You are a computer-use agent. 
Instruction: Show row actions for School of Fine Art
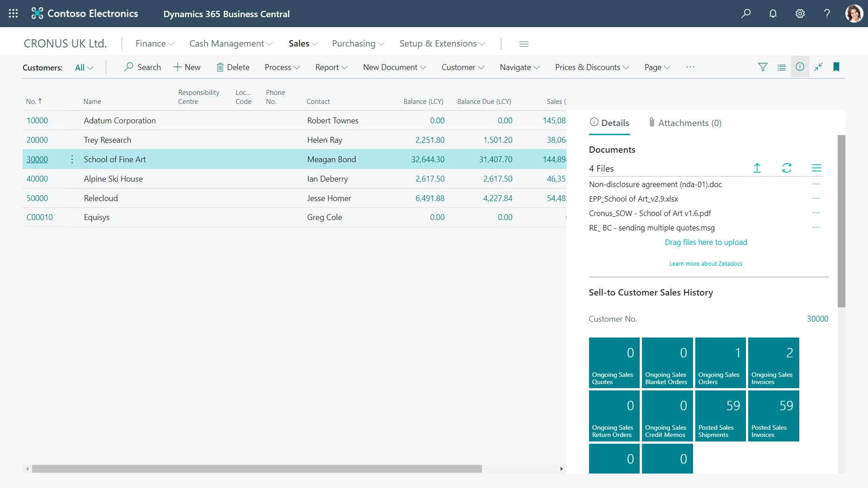72,160
